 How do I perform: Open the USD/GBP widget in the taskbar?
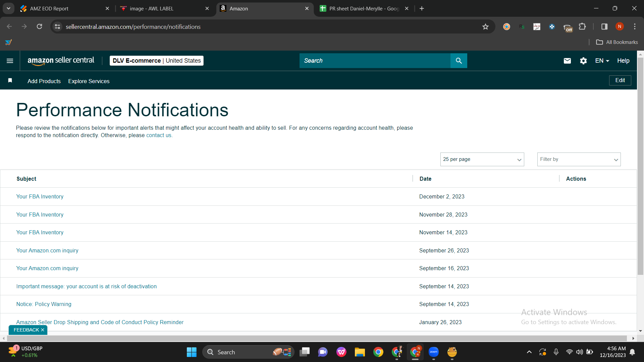pyautogui.click(x=26, y=352)
